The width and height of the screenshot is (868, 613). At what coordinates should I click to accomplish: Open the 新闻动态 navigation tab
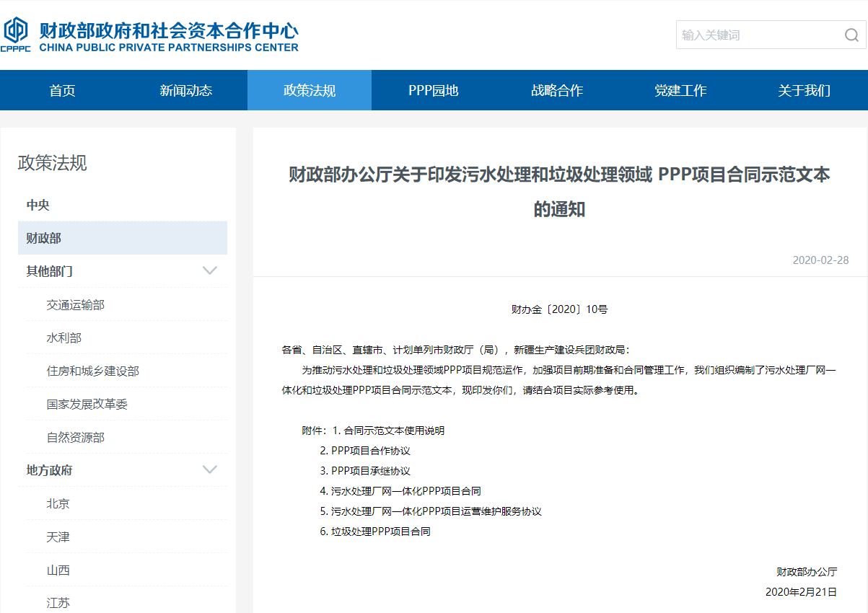click(185, 90)
